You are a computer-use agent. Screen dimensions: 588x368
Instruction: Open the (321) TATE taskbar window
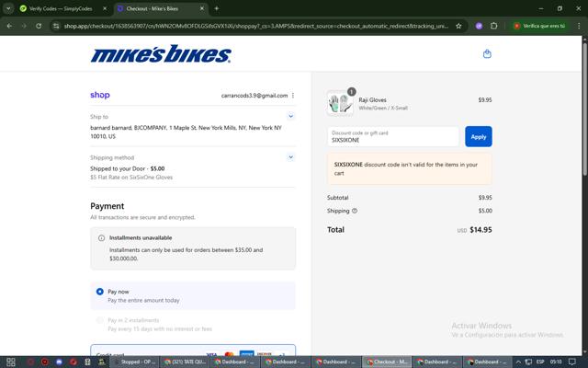tap(186, 362)
